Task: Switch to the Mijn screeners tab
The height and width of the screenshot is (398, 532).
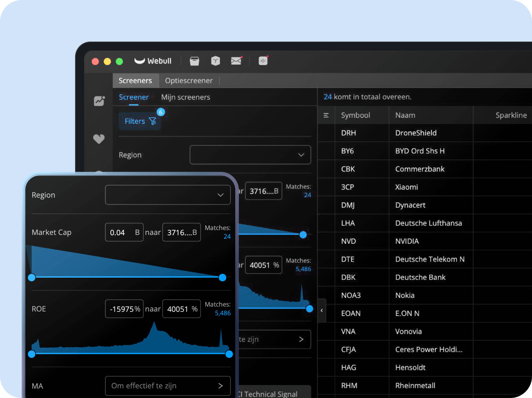Action: 185,97
